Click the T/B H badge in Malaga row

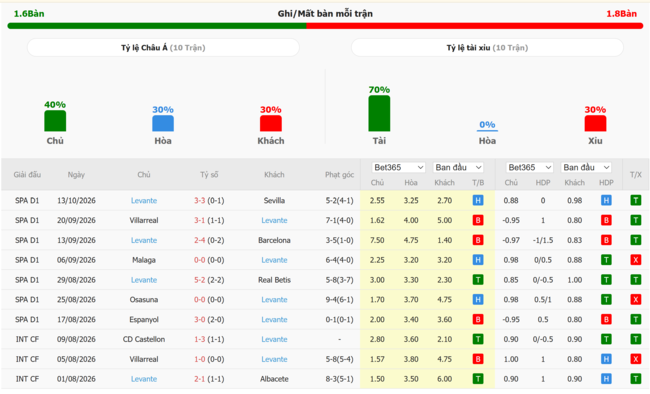click(x=478, y=260)
